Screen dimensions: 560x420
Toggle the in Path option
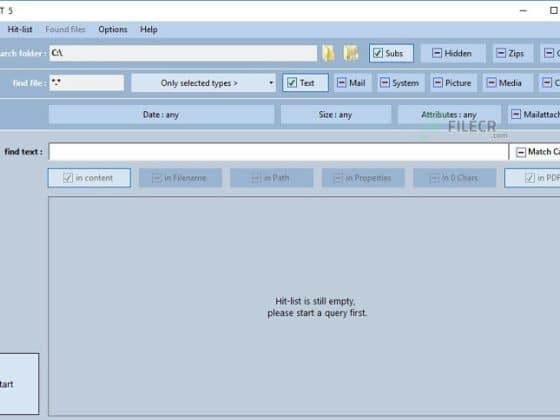[x=272, y=178]
